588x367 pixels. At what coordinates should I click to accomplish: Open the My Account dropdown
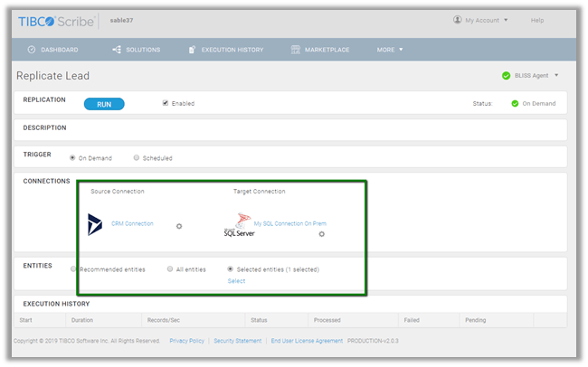(487, 20)
